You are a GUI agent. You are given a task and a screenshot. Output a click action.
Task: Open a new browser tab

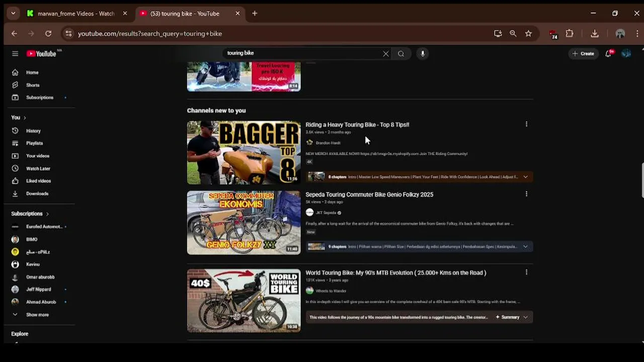click(255, 14)
